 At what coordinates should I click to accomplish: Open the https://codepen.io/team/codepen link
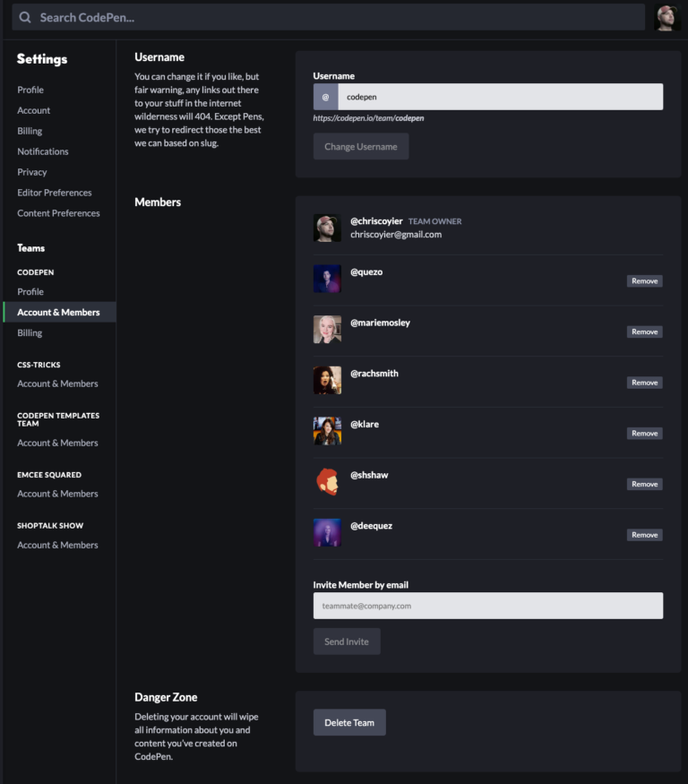tap(369, 117)
